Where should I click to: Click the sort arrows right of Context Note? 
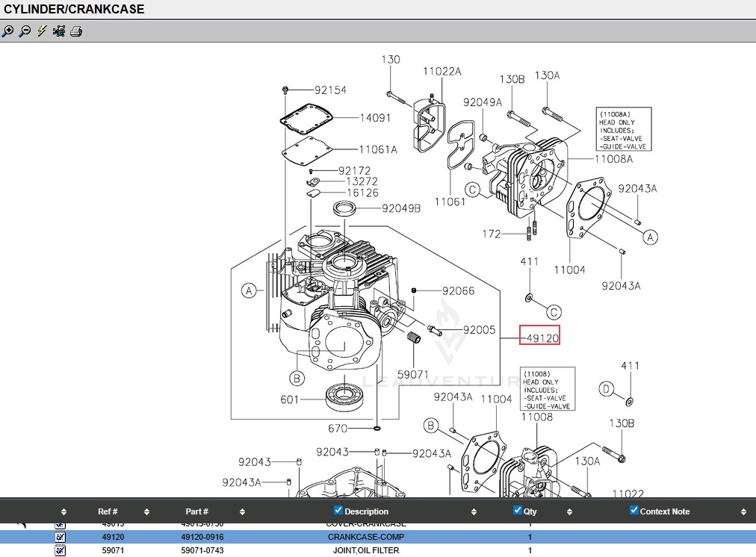coord(743,512)
